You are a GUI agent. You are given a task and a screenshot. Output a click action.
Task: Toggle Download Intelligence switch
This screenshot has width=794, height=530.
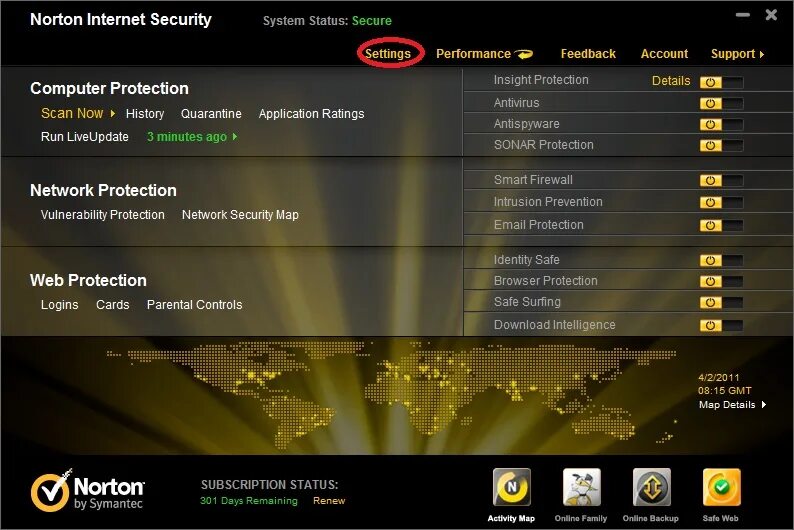(x=721, y=325)
